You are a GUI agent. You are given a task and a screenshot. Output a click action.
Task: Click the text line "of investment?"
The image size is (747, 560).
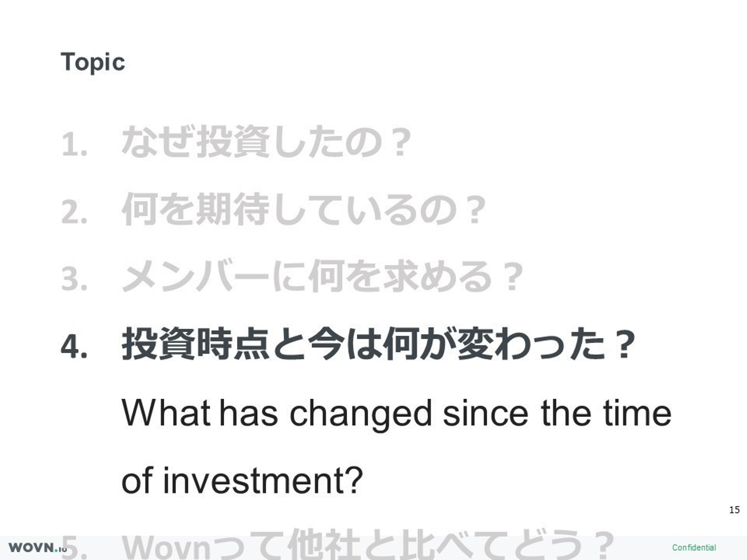click(x=242, y=480)
